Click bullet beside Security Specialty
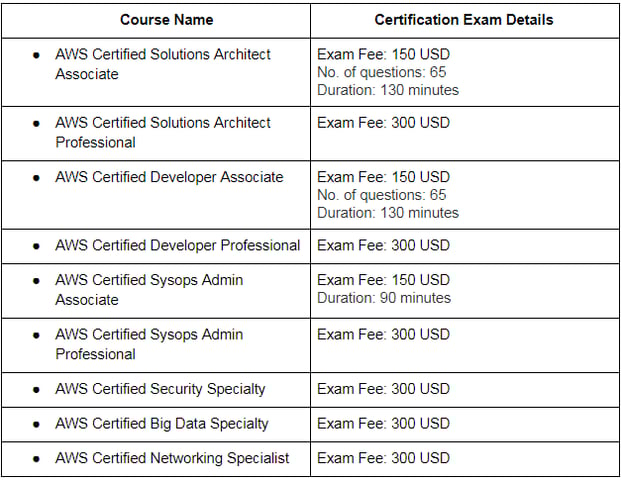 point(36,390)
